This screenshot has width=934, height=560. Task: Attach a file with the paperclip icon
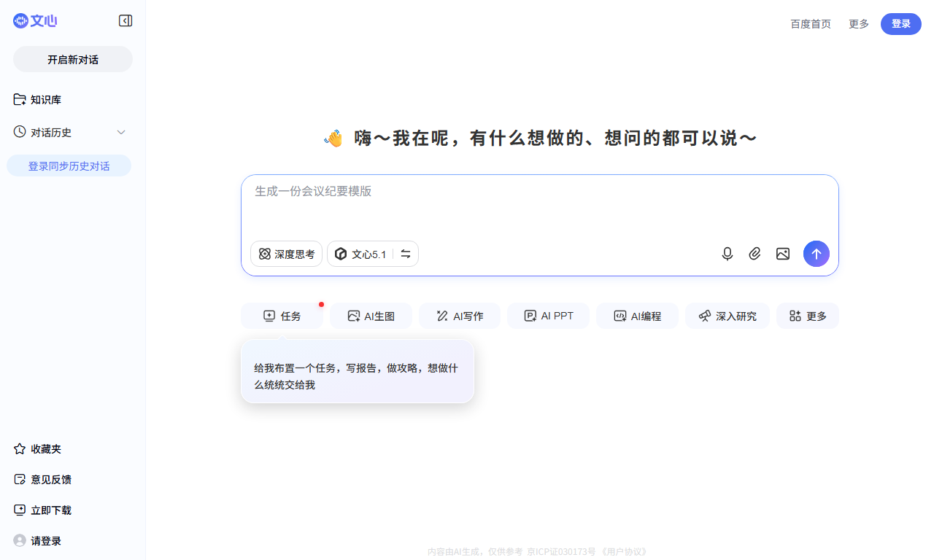[x=755, y=254]
